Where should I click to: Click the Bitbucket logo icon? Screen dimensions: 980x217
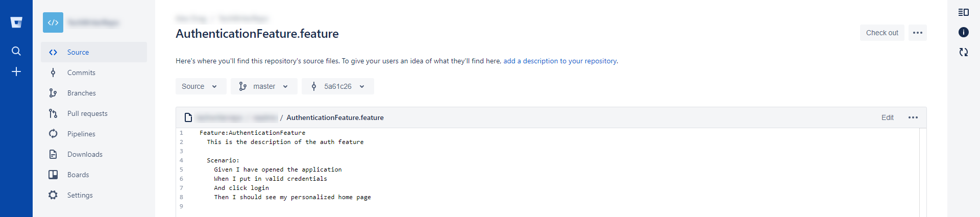(x=16, y=22)
